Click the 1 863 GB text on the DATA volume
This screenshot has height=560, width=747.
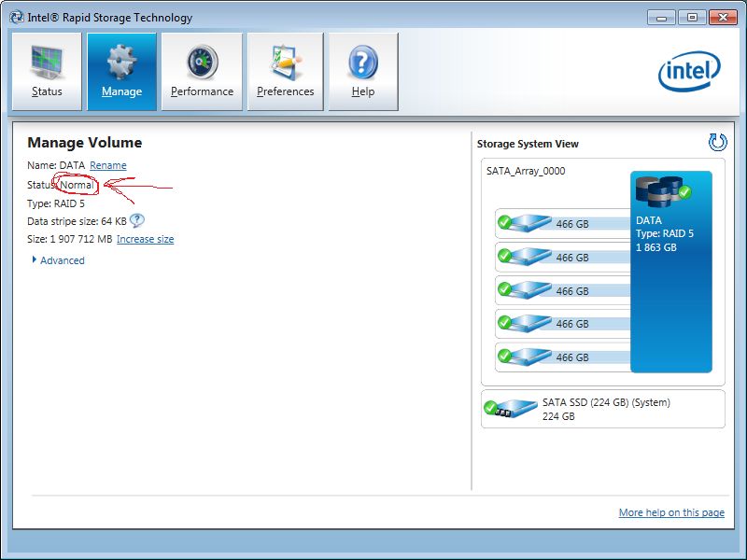click(x=656, y=247)
